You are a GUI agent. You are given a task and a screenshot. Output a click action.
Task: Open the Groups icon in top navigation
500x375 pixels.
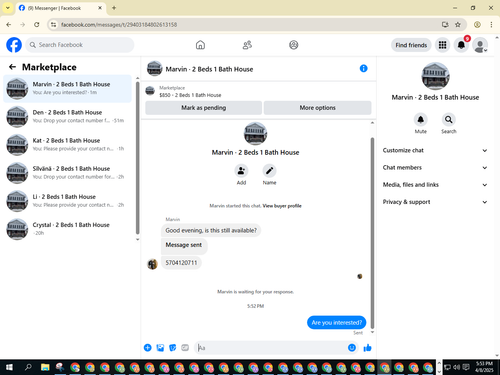pos(294,45)
